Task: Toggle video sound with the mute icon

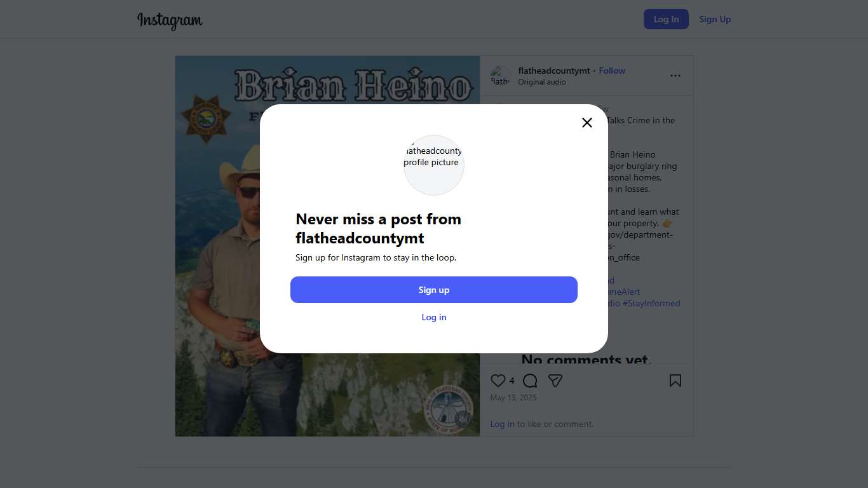Action: [464, 417]
